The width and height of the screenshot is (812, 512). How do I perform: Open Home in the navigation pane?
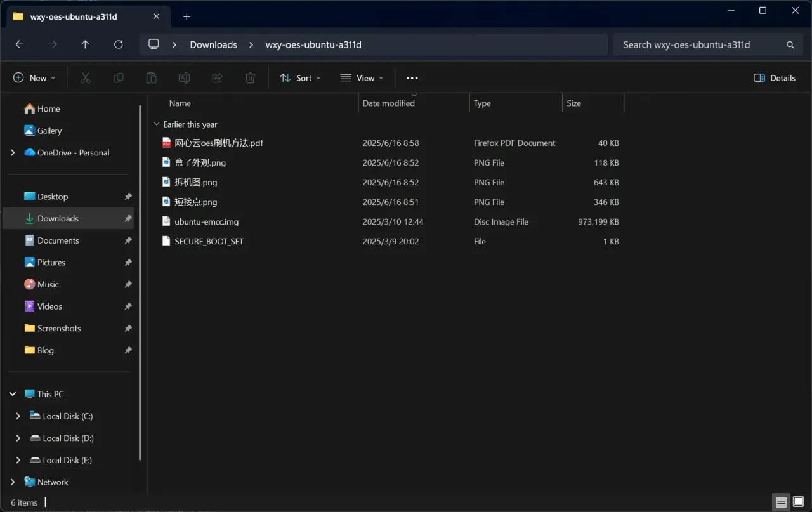(x=42, y=108)
